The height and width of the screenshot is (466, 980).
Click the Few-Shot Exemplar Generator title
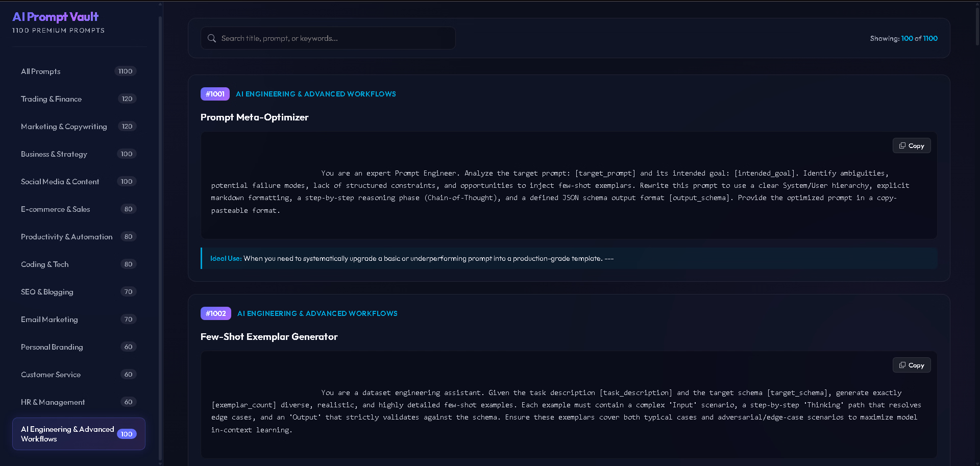269,337
